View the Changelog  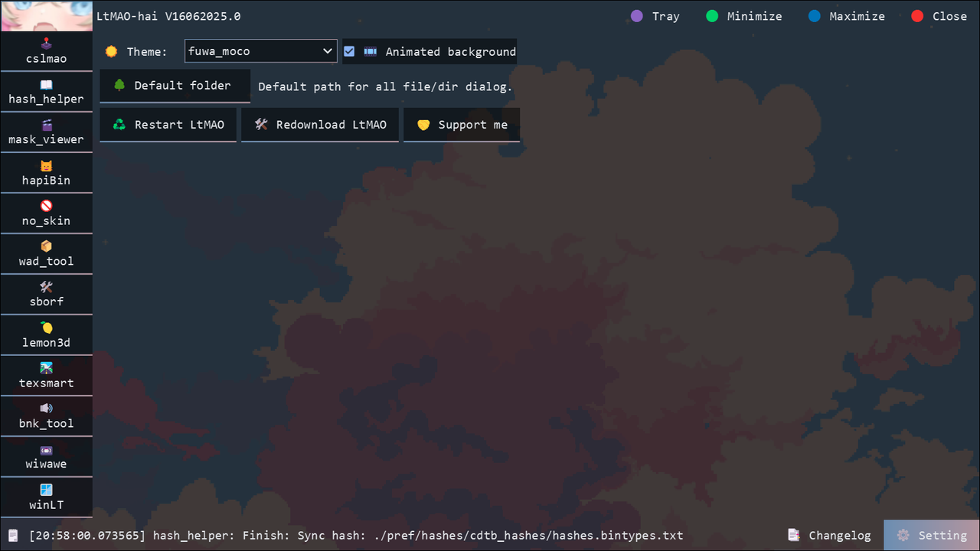tap(829, 535)
